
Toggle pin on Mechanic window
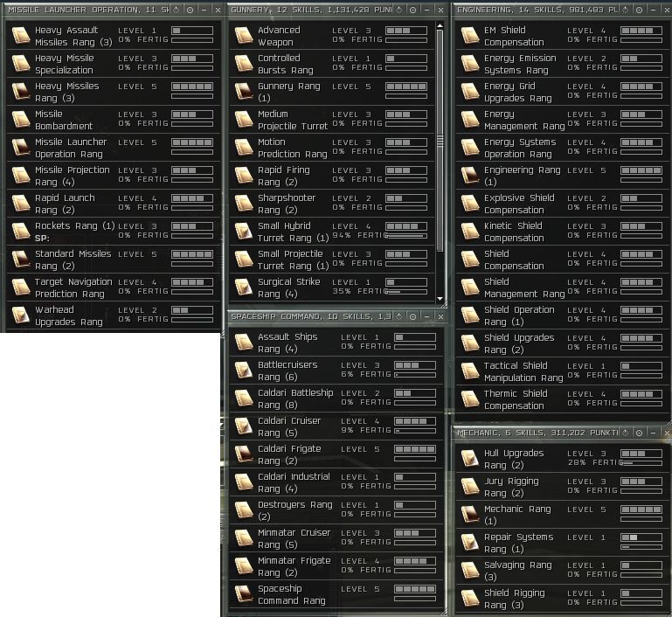pyautogui.click(x=639, y=433)
